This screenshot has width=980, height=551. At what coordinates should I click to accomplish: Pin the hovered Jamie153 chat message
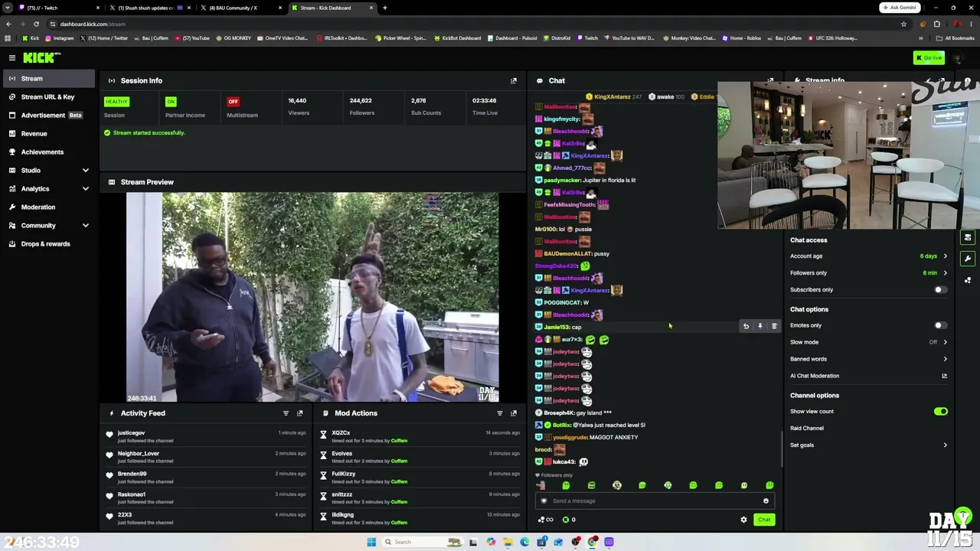coord(759,327)
